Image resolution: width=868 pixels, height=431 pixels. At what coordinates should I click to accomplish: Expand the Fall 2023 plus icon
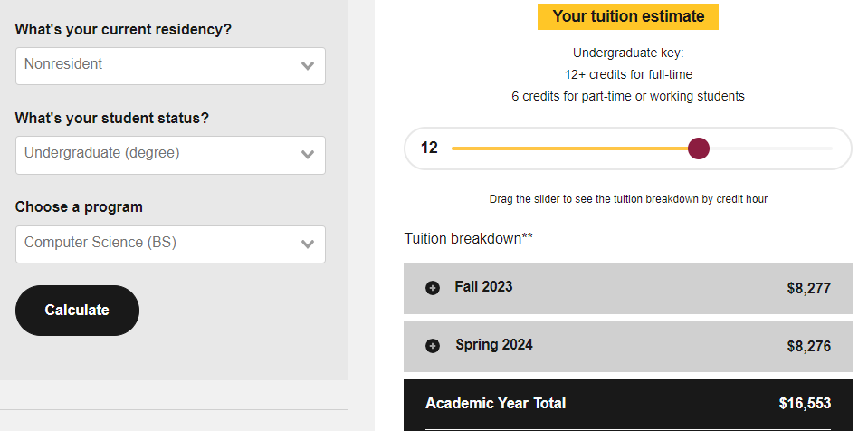[x=433, y=288]
